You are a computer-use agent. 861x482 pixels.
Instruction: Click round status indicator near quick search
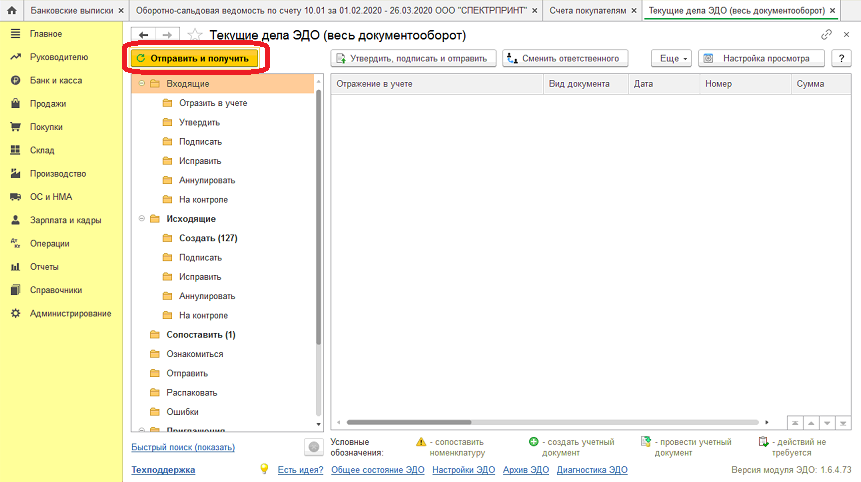tap(313, 447)
